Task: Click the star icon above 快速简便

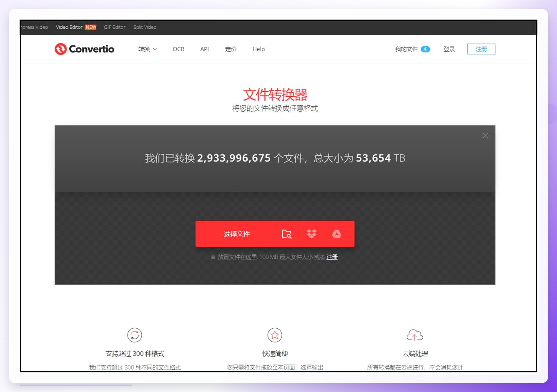Action: [275, 335]
